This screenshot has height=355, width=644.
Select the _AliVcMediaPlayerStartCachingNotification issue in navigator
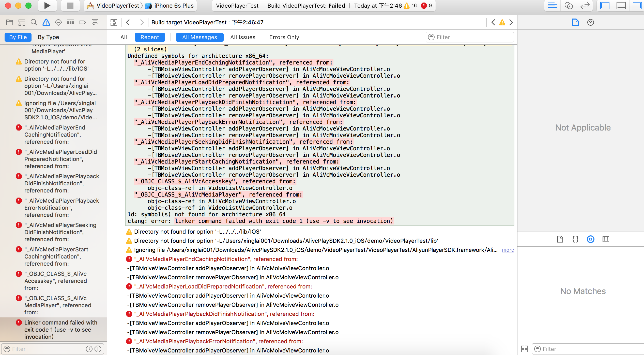(x=53, y=256)
